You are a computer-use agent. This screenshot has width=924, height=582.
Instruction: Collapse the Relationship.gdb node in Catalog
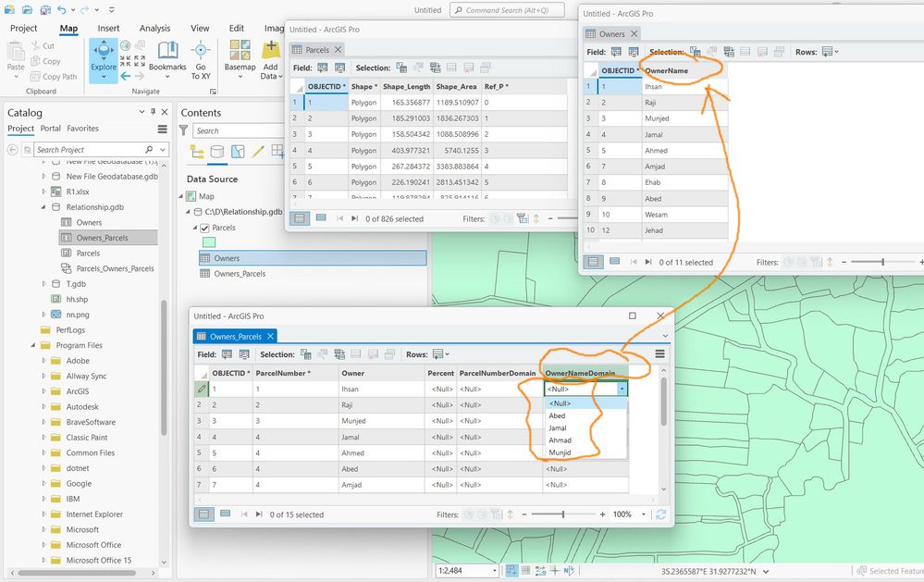pyautogui.click(x=43, y=207)
